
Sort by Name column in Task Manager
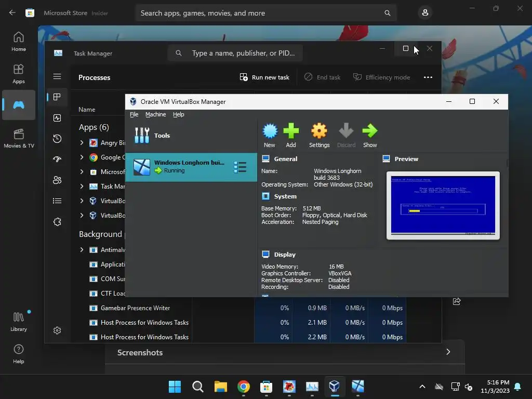coord(87,110)
